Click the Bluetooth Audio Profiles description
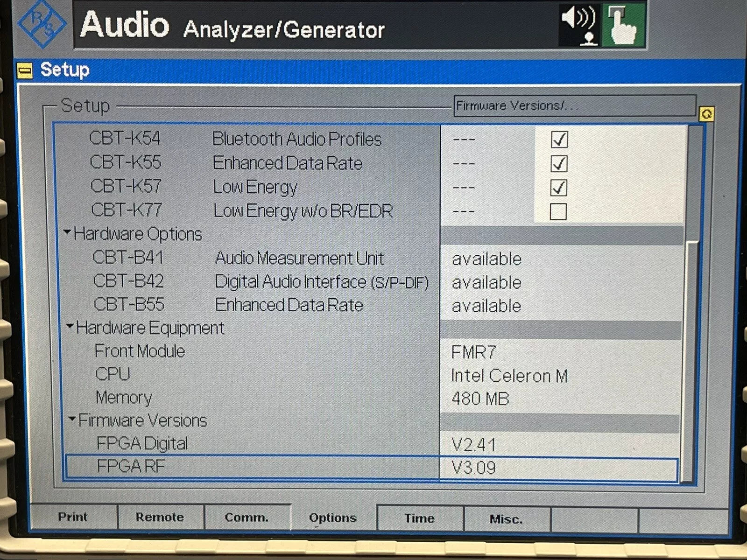This screenshot has width=747, height=560. click(297, 139)
